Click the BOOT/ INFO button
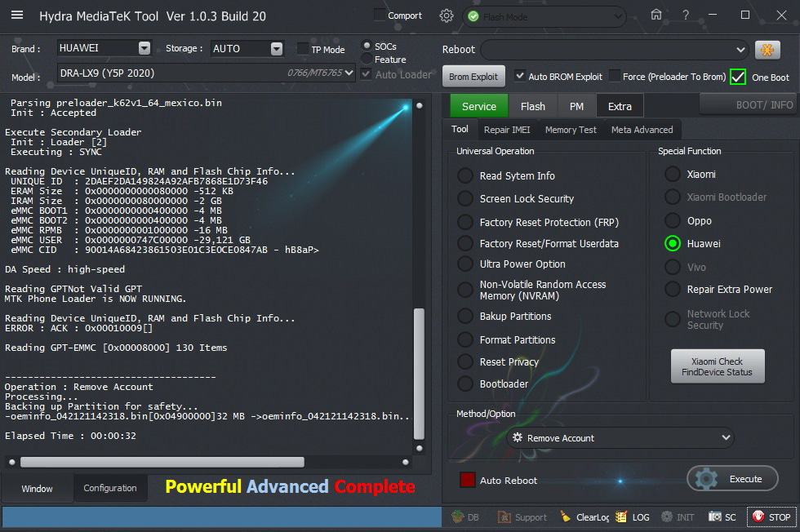 tap(749, 104)
